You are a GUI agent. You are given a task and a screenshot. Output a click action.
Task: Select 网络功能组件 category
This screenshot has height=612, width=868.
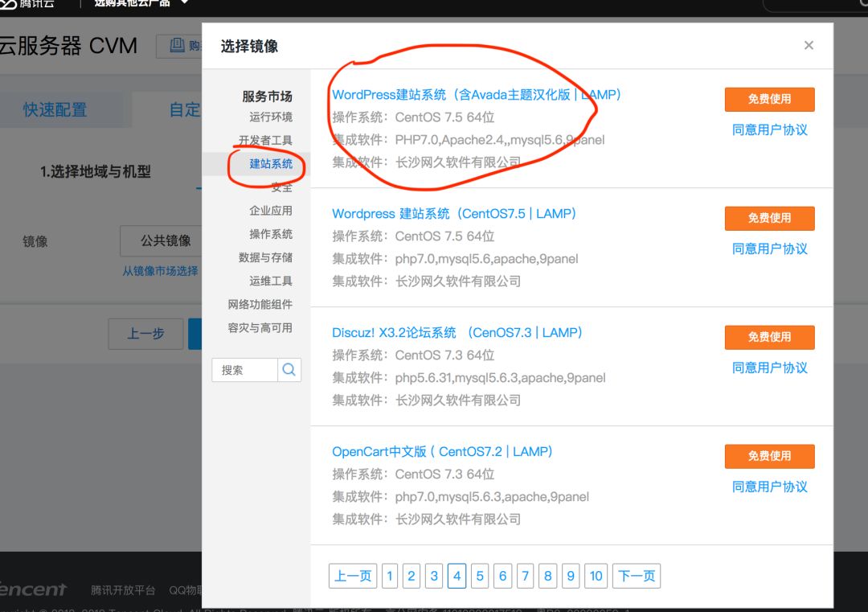[260, 304]
